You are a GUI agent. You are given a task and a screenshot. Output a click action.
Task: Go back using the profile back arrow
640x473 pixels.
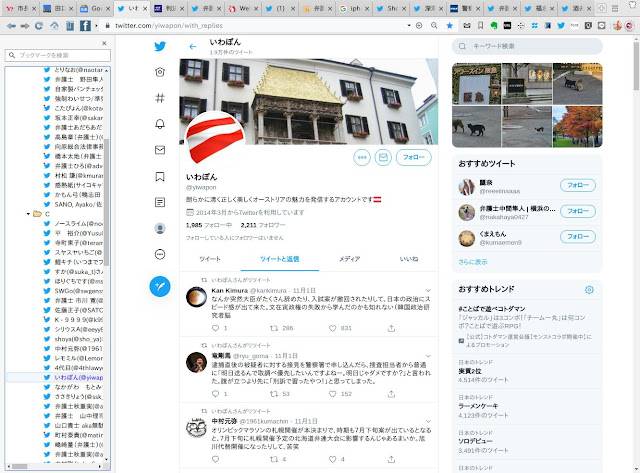(193, 47)
